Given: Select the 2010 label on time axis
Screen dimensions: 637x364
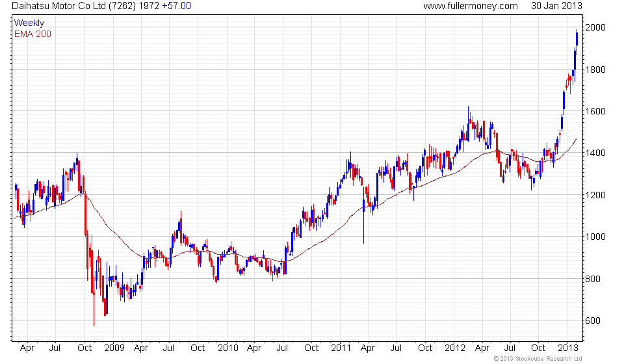Looking at the screenshot, I should [227, 348].
